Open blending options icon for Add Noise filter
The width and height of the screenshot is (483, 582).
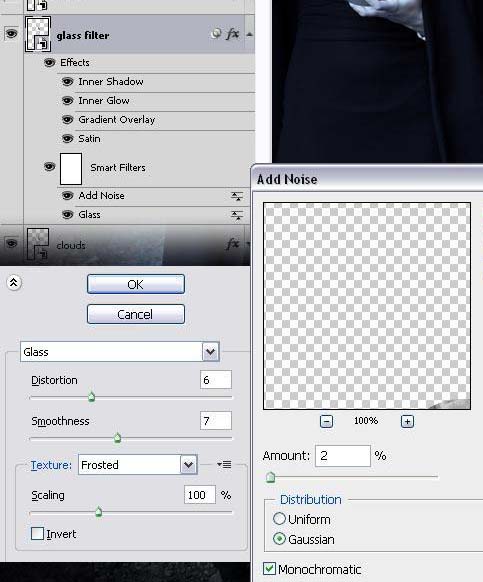point(237,196)
